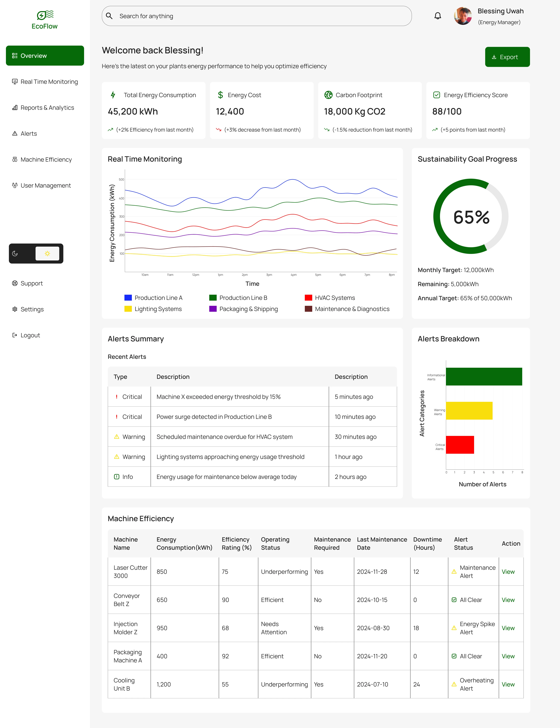Click the Export button

pos(507,57)
